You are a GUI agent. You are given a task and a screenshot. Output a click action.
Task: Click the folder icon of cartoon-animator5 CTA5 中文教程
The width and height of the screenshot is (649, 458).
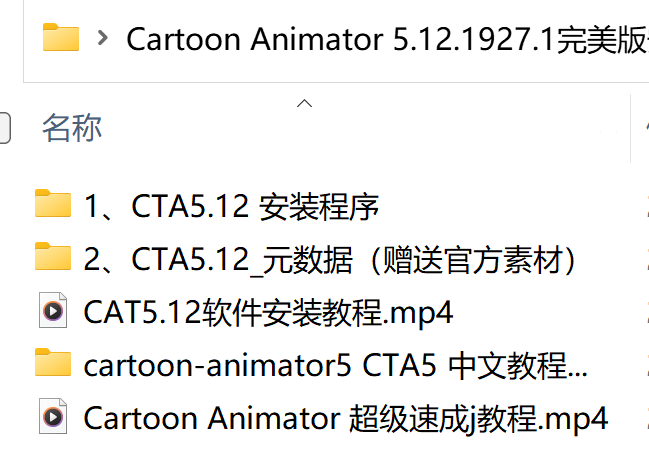pos(53,363)
